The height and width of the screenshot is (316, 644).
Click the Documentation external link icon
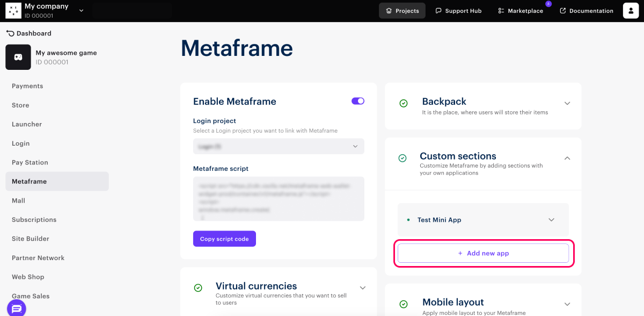pos(563,11)
